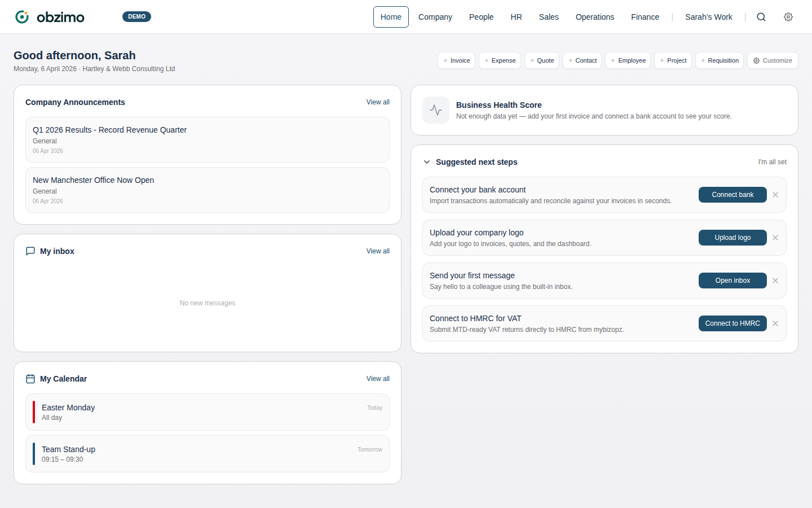The width and height of the screenshot is (812, 508).
Task: Click the DEMO badge
Action: (x=136, y=17)
